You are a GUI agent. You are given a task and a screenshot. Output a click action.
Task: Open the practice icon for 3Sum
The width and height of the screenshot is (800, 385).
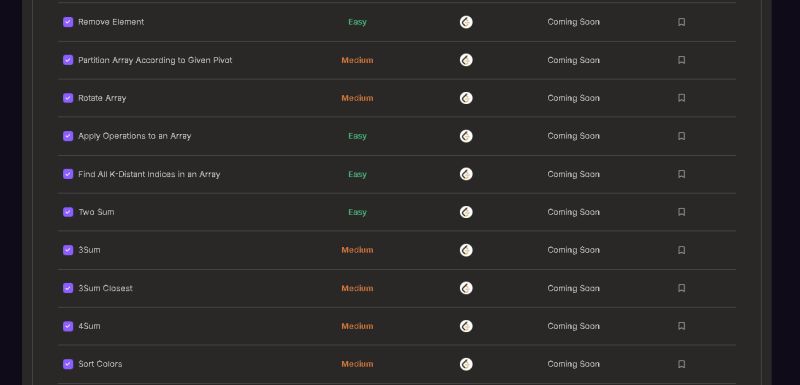pyautogui.click(x=466, y=250)
